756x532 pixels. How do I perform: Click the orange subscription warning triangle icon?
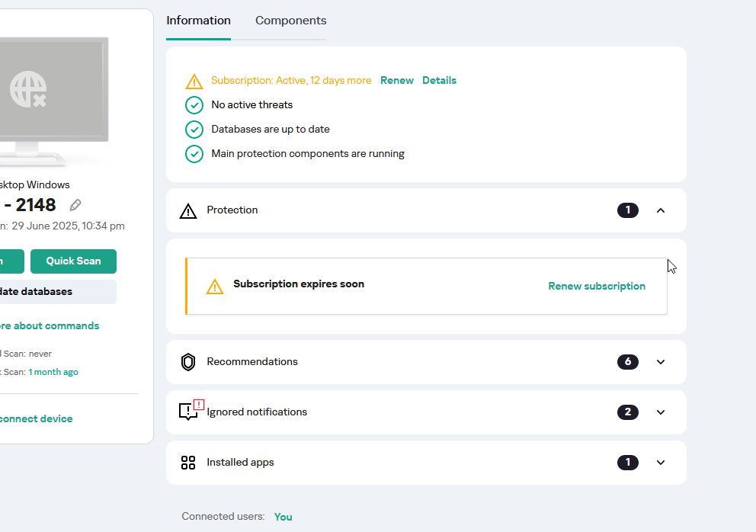coord(194,81)
